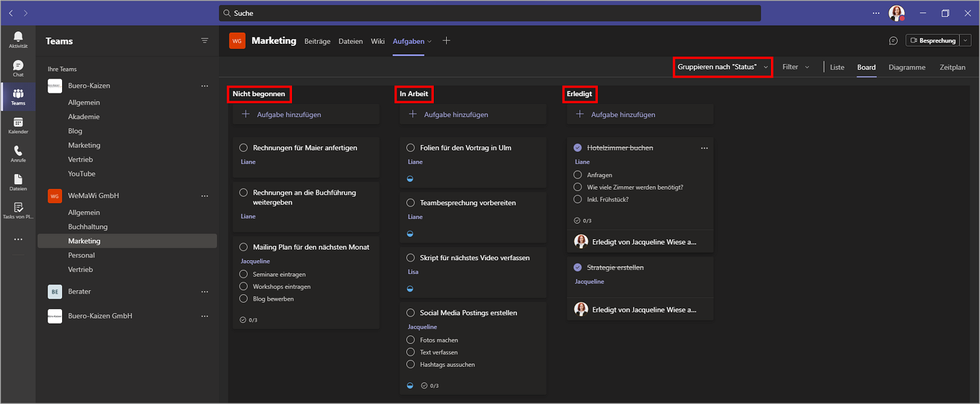Uncheck the completed Hotelzimmer buchen task
The width and height of the screenshot is (980, 404).
point(578,148)
